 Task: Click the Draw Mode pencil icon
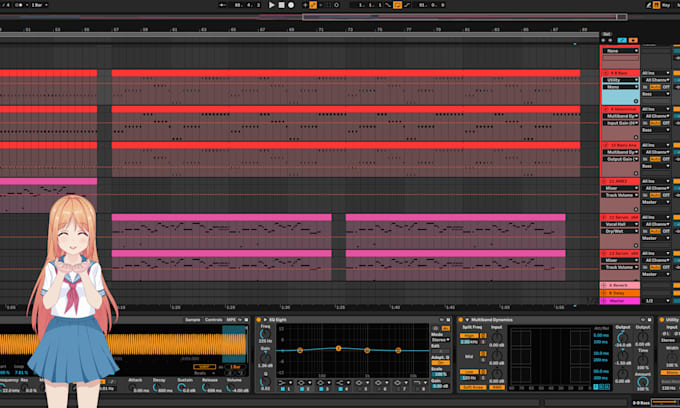(648, 5)
